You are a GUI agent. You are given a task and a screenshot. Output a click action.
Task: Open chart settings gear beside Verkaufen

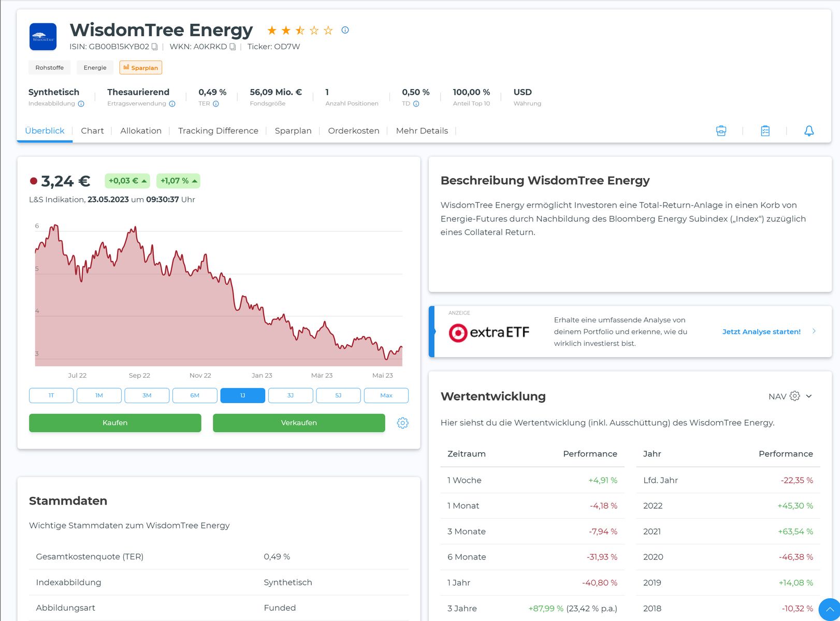coord(402,423)
